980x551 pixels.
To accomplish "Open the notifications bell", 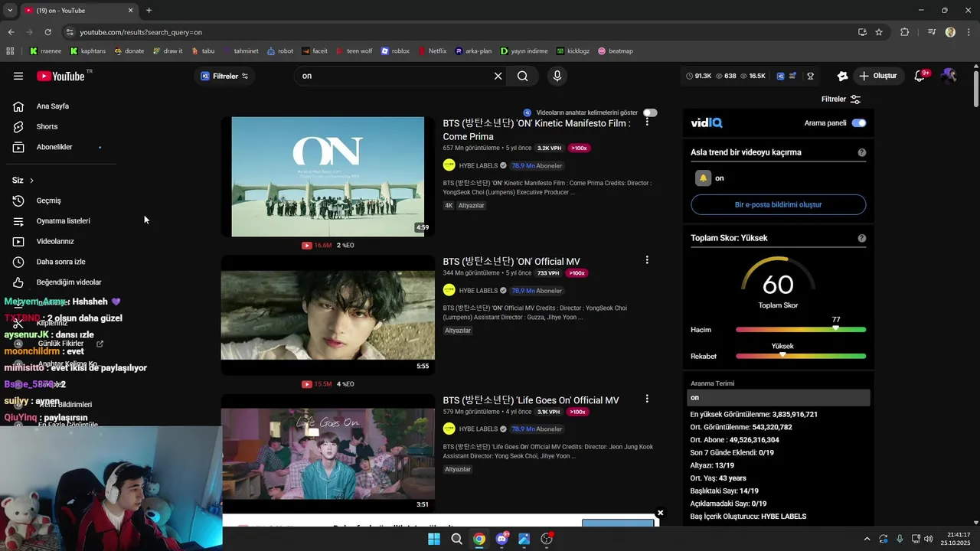I will (920, 76).
